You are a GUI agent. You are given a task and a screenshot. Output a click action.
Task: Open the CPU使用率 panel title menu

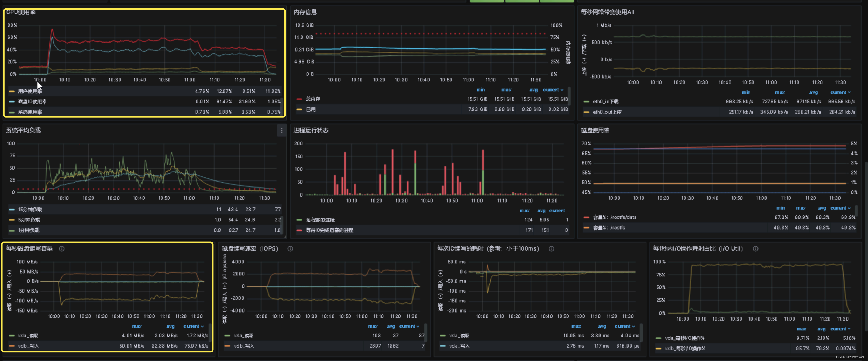[22, 12]
